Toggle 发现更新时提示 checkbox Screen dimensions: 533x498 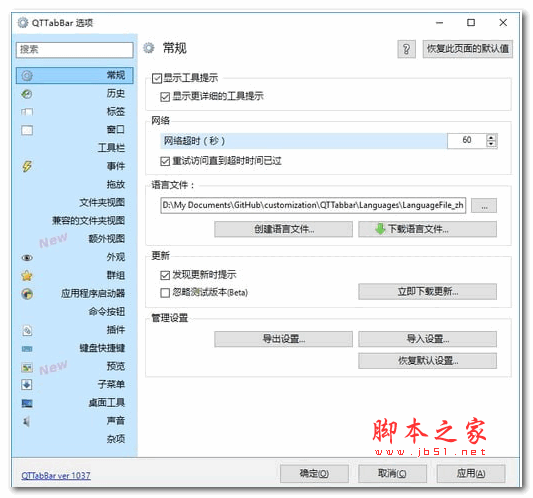(165, 275)
